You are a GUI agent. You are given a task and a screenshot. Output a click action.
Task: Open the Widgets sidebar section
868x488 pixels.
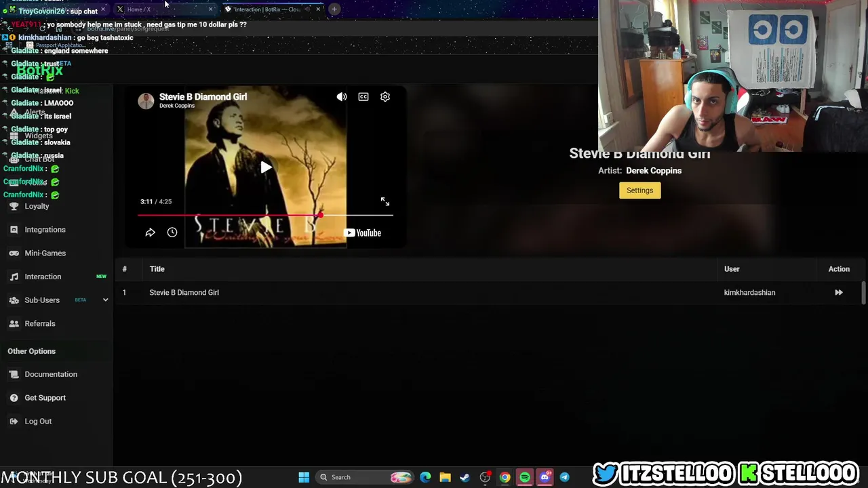(39, 136)
